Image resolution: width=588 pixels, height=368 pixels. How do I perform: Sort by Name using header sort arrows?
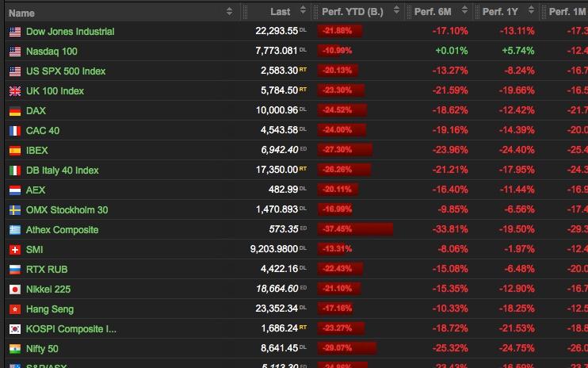[230, 12]
